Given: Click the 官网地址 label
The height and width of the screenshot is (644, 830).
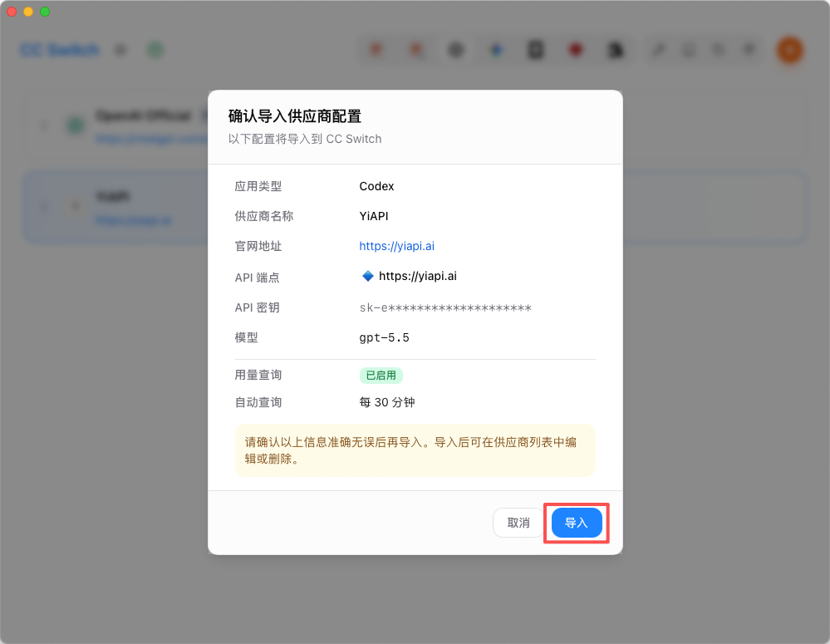Looking at the screenshot, I should point(258,246).
